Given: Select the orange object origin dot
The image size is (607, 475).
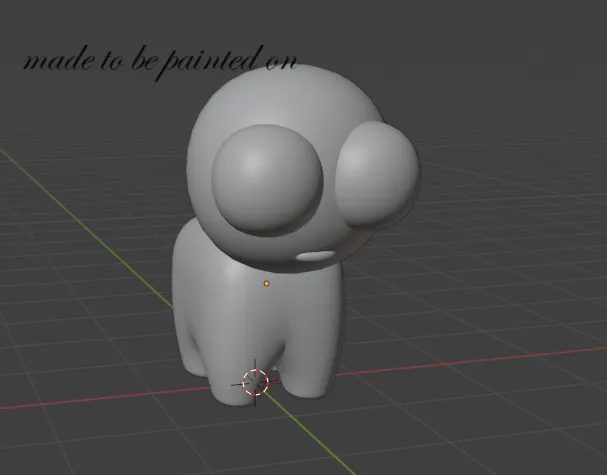Looking at the screenshot, I should pyautogui.click(x=266, y=284).
